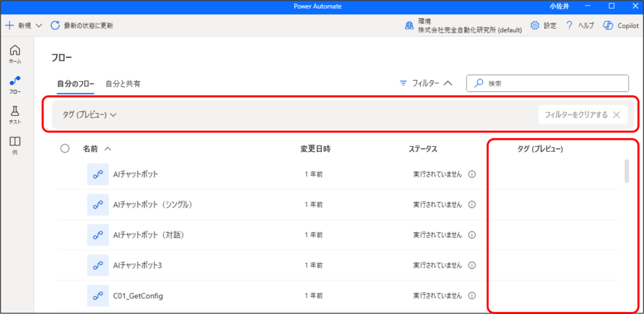Image resolution: width=644 pixels, height=314 pixels.
Task: Click the X icon on フィルターをクリアする
Action: pyautogui.click(x=616, y=115)
